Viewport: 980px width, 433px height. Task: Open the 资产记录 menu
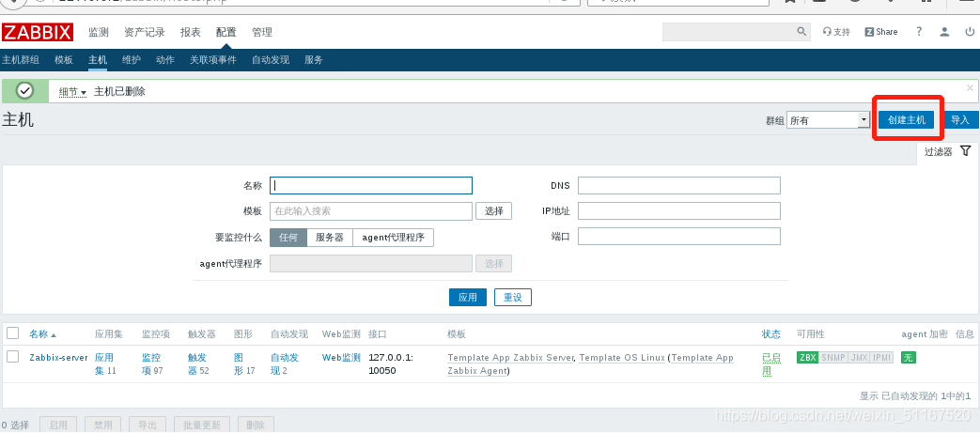pyautogui.click(x=145, y=32)
